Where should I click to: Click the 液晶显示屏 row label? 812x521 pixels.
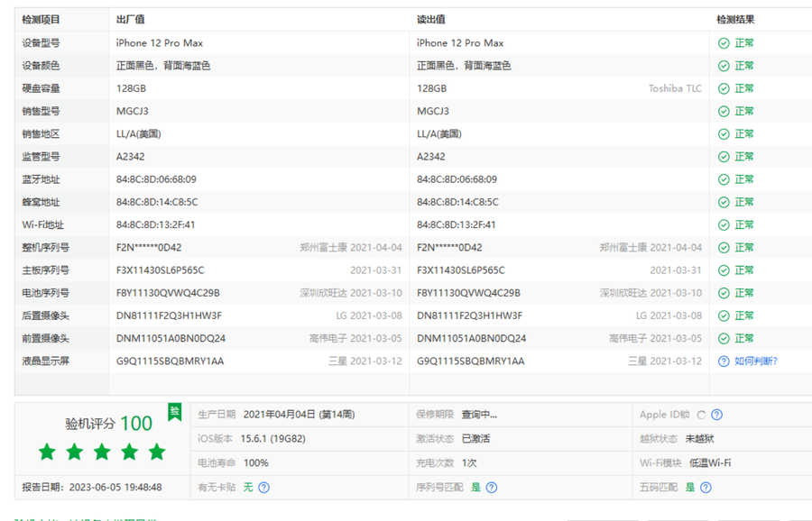tap(46, 361)
